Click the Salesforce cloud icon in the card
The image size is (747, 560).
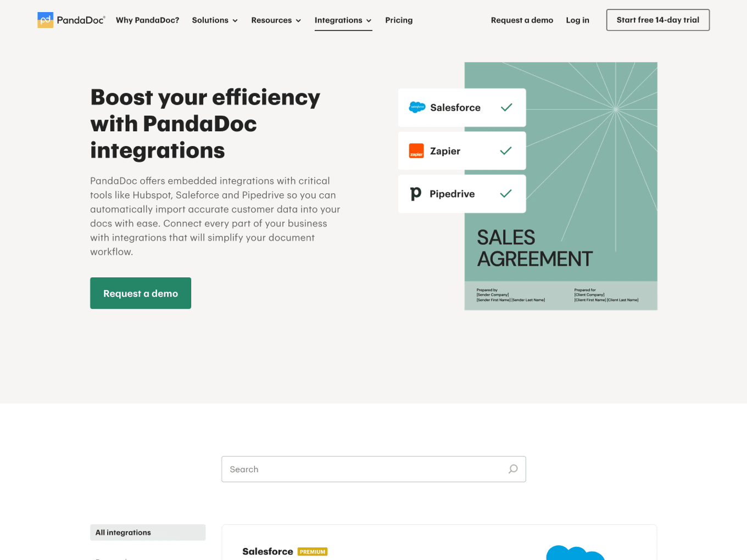(417, 107)
